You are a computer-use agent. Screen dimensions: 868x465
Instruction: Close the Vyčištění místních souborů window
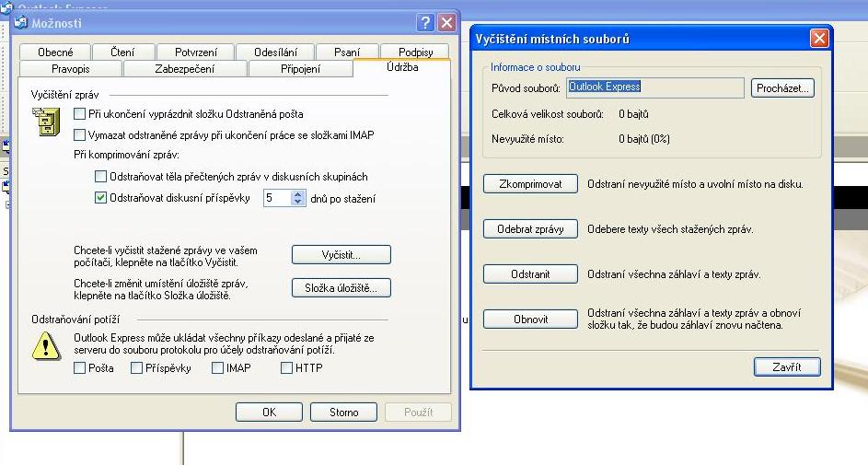(x=819, y=38)
